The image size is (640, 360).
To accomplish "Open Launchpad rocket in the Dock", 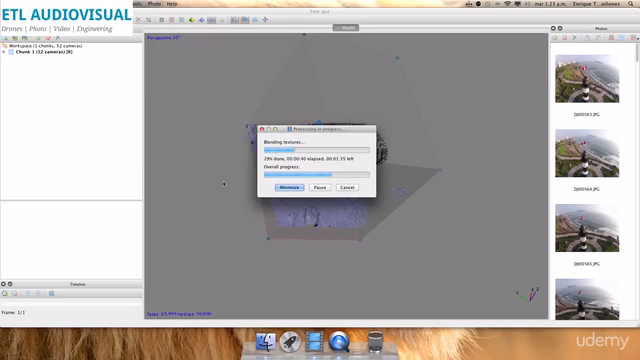I will coord(290,342).
